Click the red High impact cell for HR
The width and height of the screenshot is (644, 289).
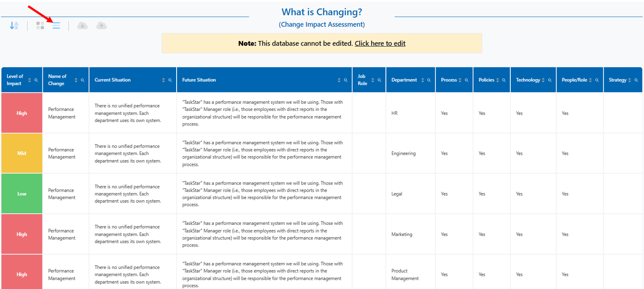(x=22, y=113)
